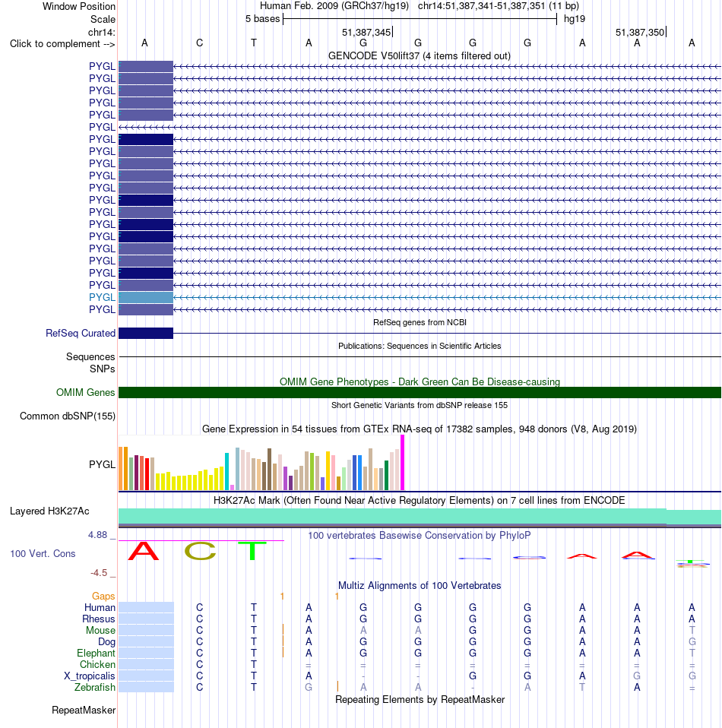The width and height of the screenshot is (722, 728).
Task: Select the Mouse alignment row label
Action: (100, 630)
